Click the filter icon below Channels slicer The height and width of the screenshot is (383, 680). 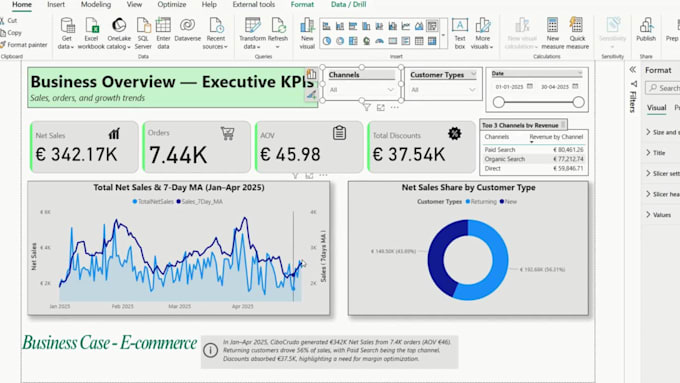point(367,108)
